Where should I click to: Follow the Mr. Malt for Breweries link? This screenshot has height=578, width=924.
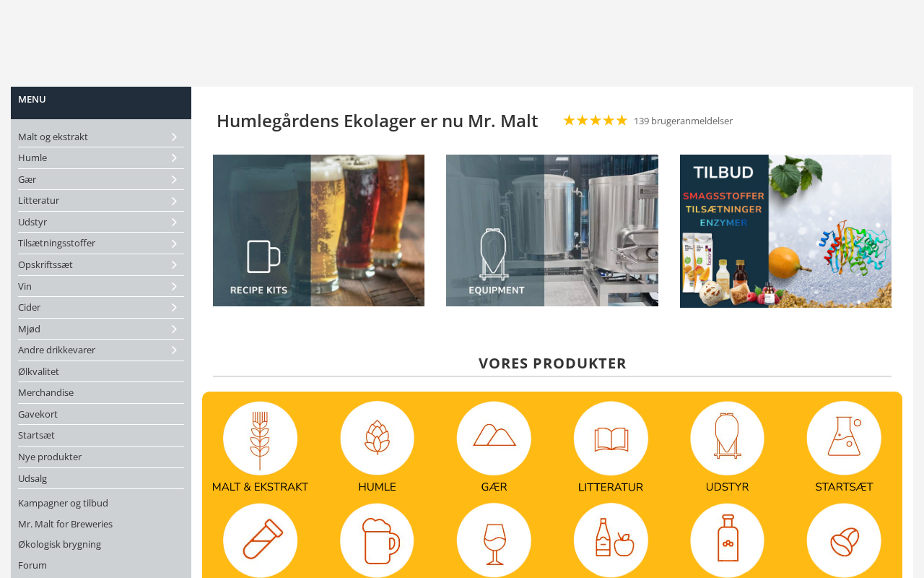coord(65,524)
